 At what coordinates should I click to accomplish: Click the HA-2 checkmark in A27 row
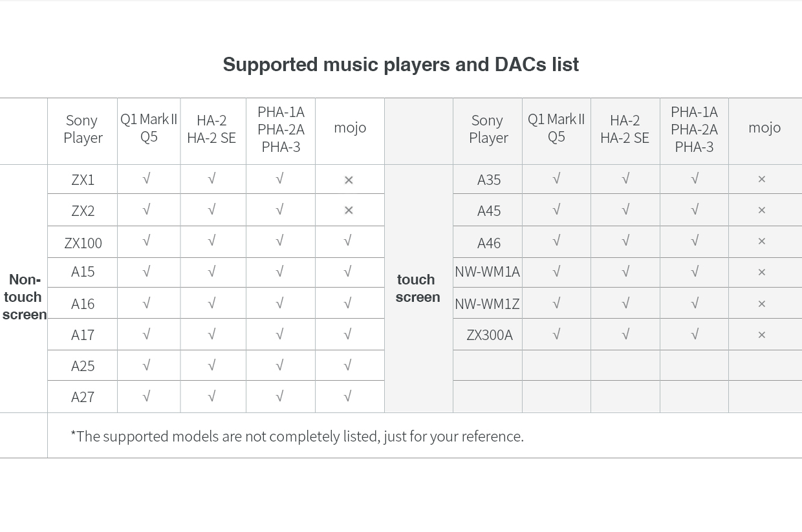click(211, 396)
